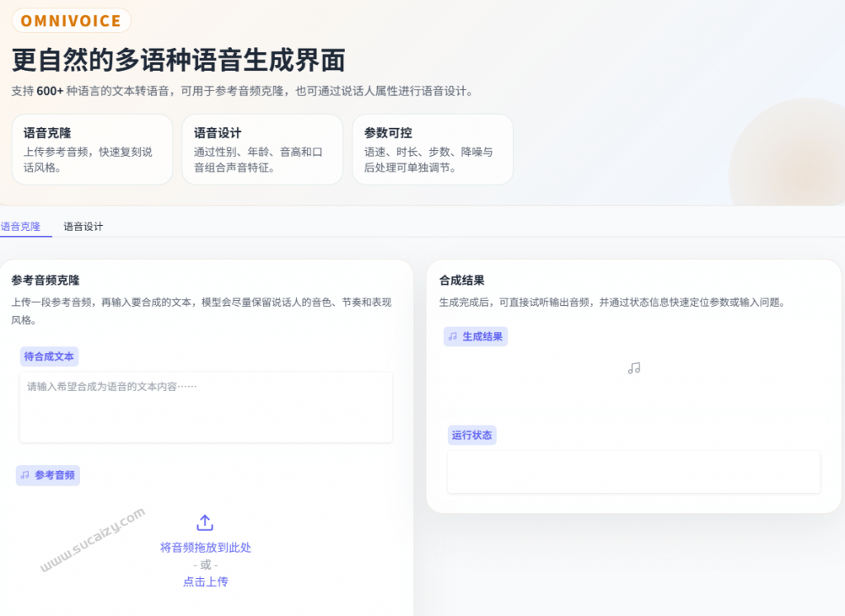Image resolution: width=845 pixels, height=616 pixels.
Task: Focus the 待合成文本 text input box
Action: [x=205, y=407]
